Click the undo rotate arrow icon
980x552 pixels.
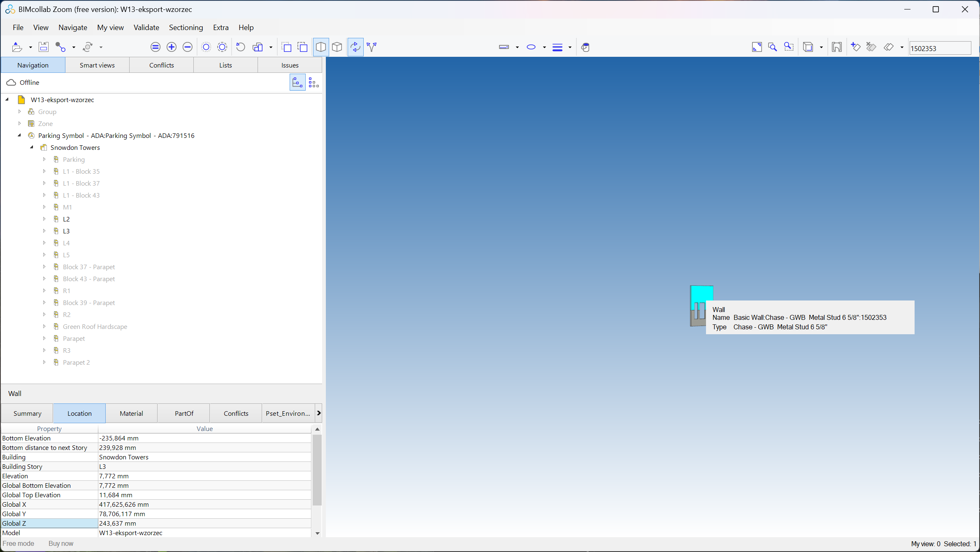241,47
